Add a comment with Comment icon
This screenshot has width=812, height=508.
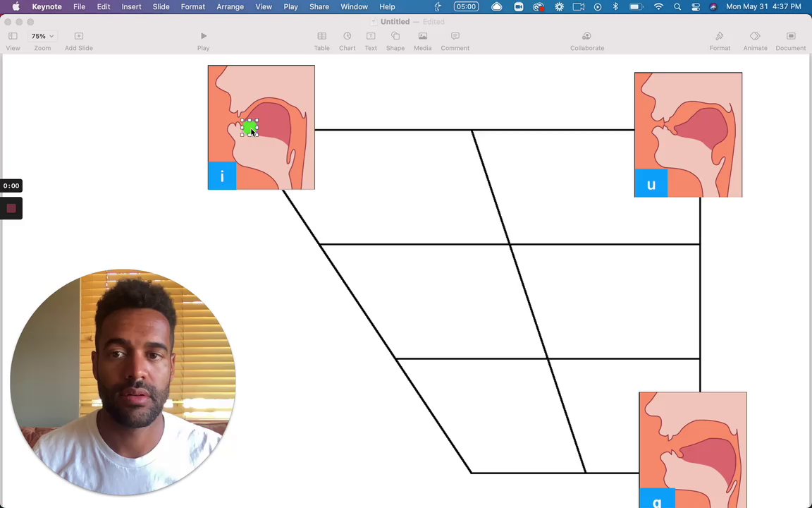(x=455, y=36)
